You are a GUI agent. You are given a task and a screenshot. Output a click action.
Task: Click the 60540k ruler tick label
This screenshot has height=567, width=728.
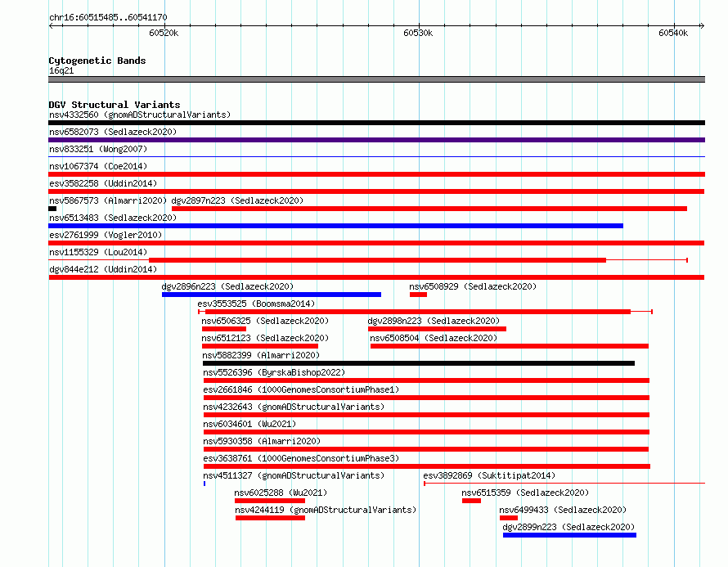(673, 33)
